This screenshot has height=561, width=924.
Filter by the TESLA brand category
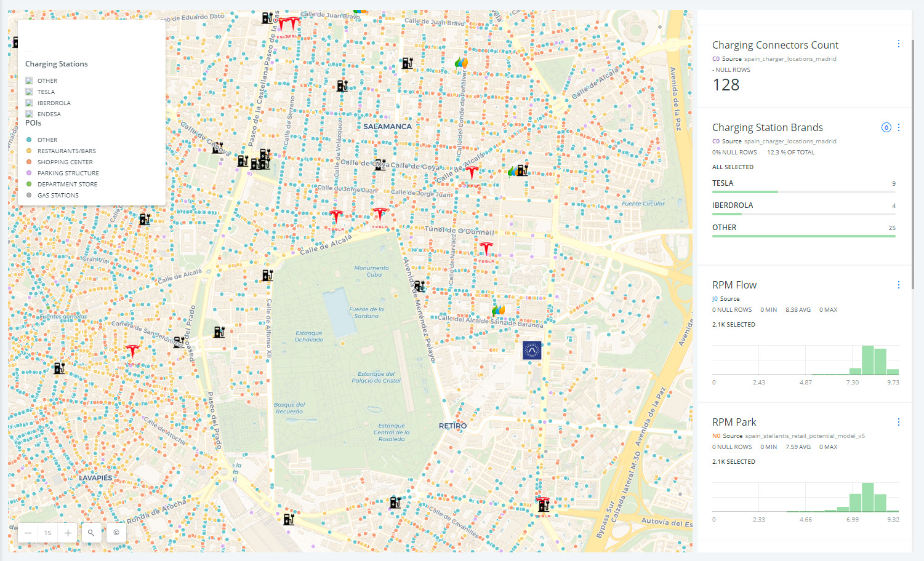point(803,186)
